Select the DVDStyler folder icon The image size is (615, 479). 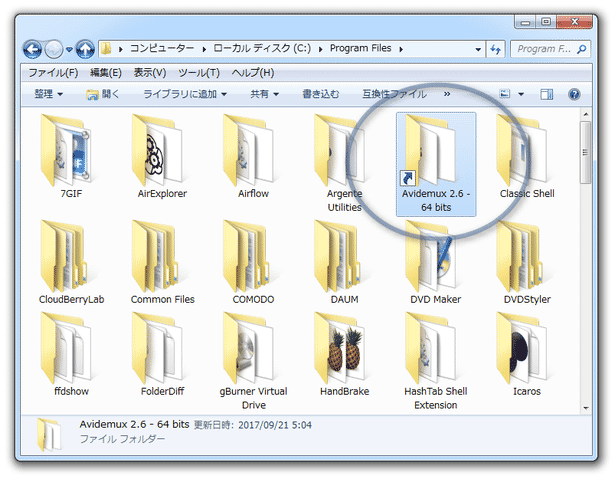tap(520, 257)
